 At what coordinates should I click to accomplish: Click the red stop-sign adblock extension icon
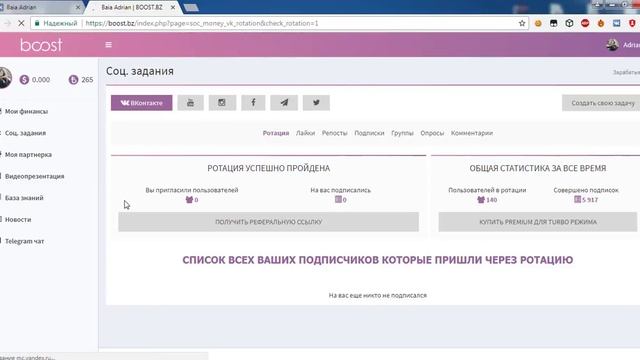[x=585, y=23]
